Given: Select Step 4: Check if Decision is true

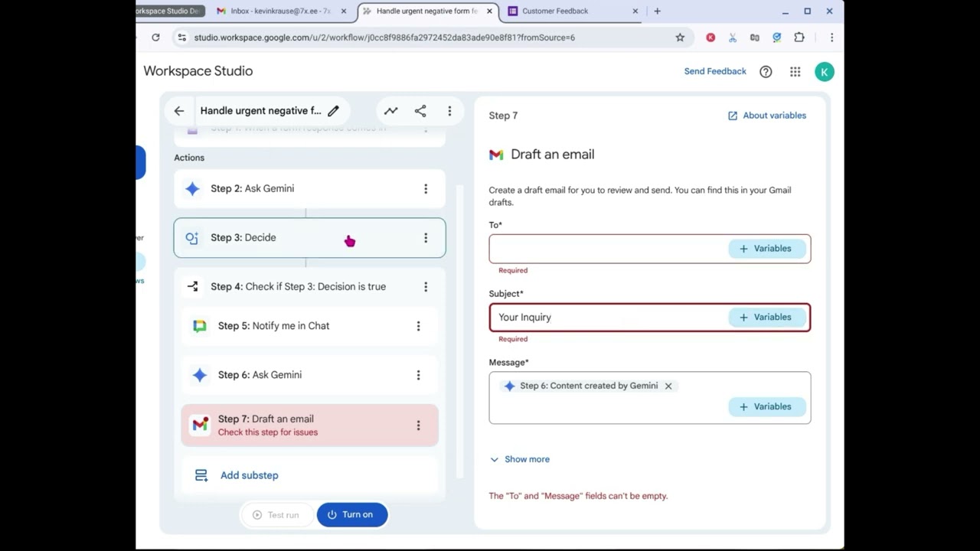Looking at the screenshot, I should pyautogui.click(x=309, y=287).
